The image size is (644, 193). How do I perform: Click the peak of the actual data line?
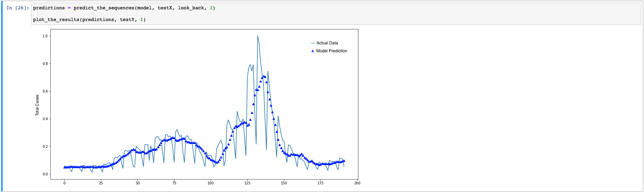pyautogui.click(x=257, y=36)
